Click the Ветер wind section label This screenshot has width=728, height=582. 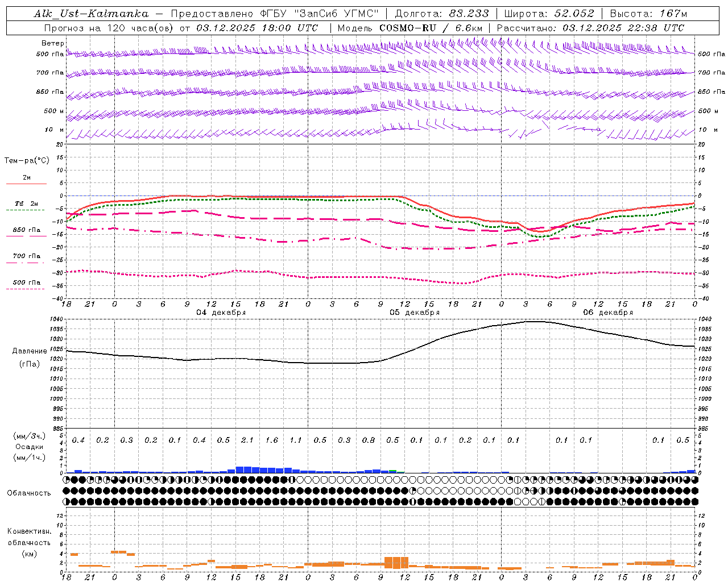pos(52,43)
